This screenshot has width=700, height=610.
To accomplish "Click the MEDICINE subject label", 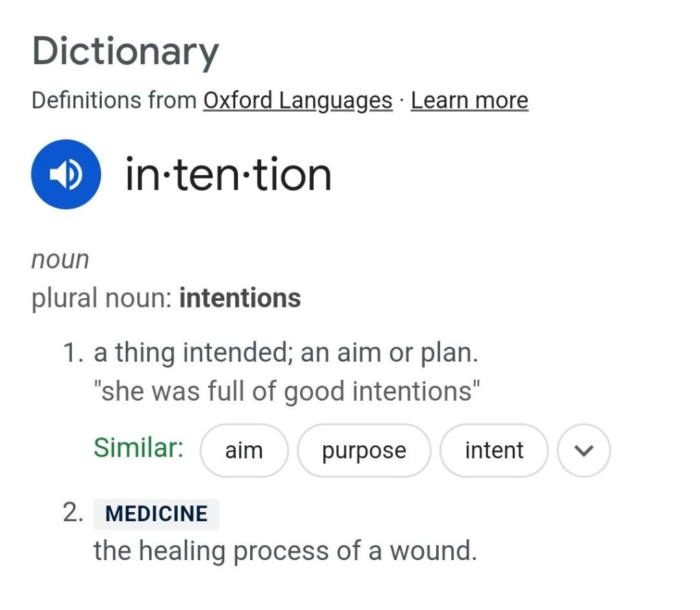I will pyautogui.click(x=156, y=514).
